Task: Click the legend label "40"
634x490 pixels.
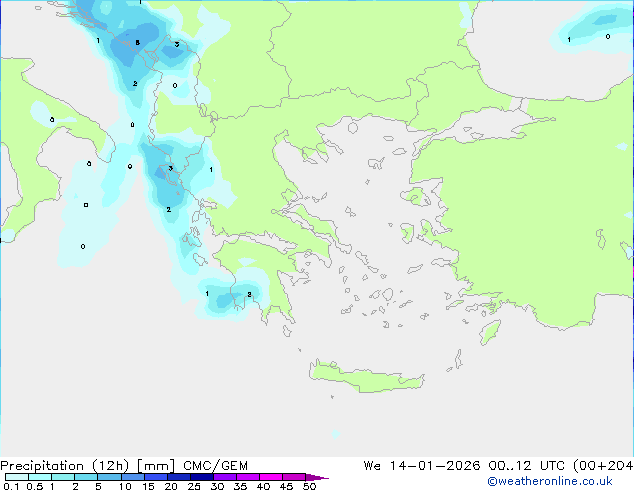Action: 263,486
